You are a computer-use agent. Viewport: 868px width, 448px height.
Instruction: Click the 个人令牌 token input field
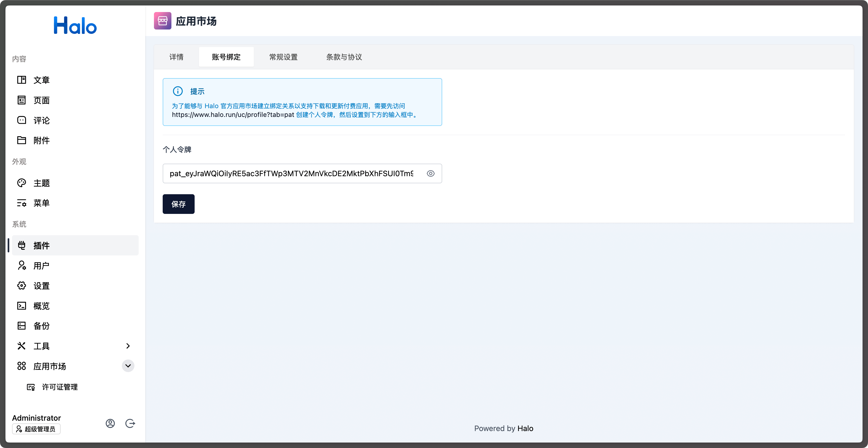(x=292, y=174)
